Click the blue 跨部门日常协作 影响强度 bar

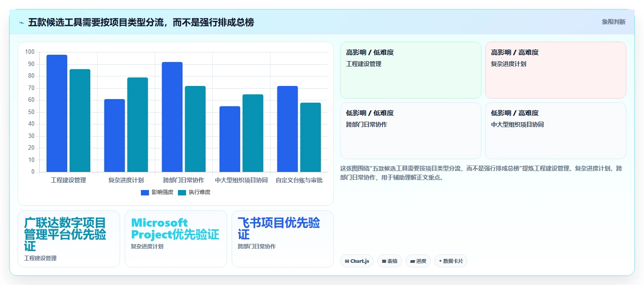coord(173,117)
